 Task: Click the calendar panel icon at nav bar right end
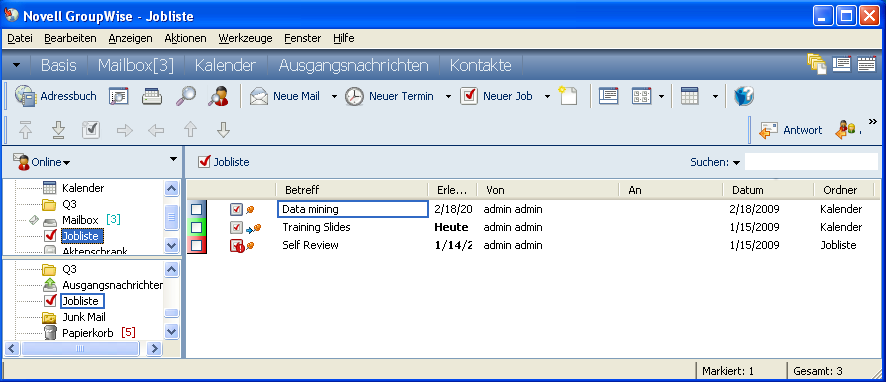coord(866,64)
